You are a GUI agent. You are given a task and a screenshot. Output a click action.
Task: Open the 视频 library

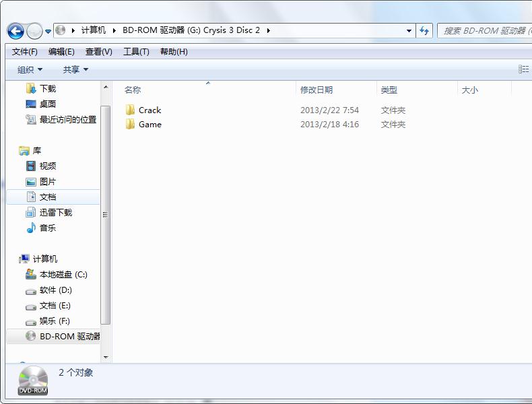click(x=48, y=166)
